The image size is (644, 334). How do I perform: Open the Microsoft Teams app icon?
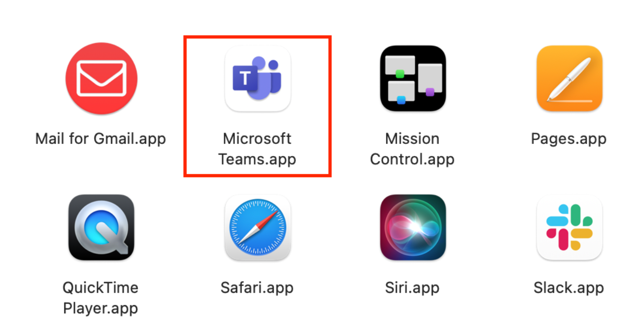pos(258,78)
